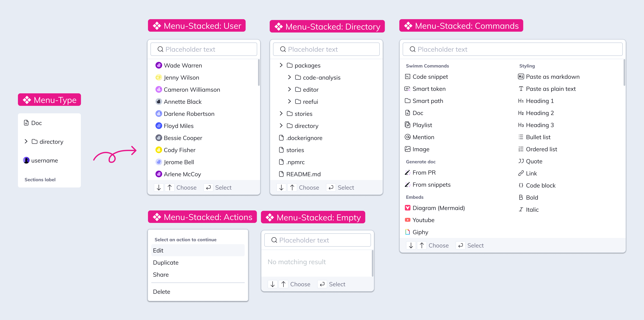Click the scrollbar in the User menu
Screen dimensions: 644x320
[x=258, y=72]
